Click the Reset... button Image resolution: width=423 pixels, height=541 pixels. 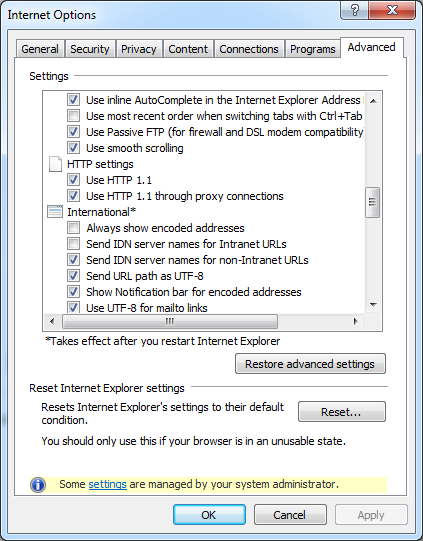342,412
